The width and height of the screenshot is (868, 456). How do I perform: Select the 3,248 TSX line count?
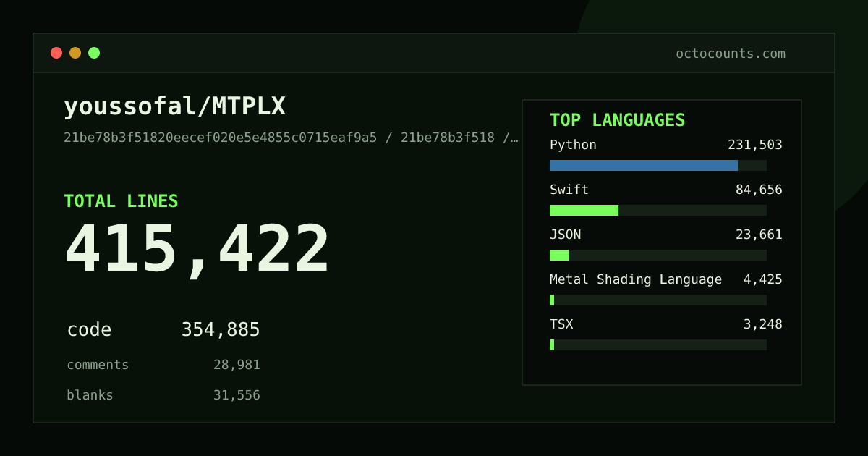pos(763,324)
